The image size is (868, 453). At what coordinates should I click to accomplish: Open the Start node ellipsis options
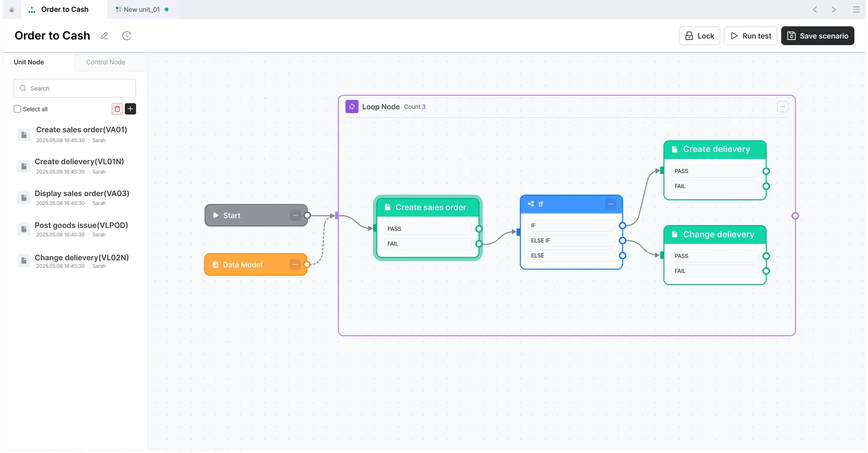pyautogui.click(x=296, y=215)
